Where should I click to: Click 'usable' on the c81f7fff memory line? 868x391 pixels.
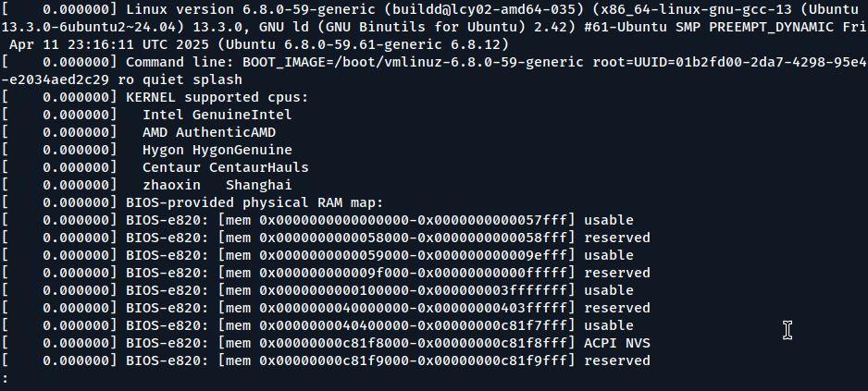609,325
